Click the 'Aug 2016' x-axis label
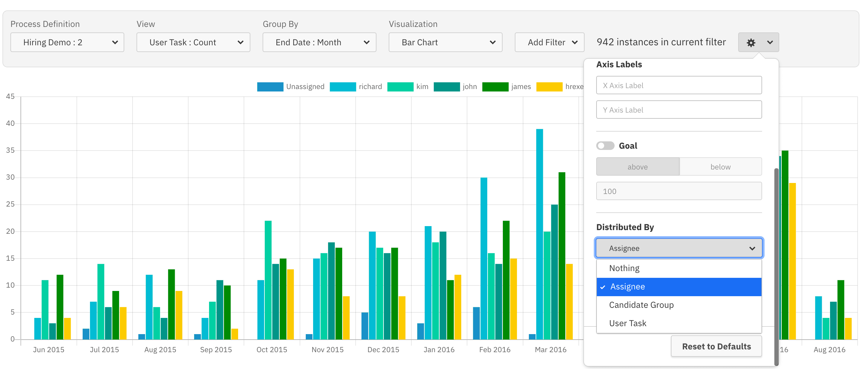Screen dimensions: 868x369 coord(829,350)
